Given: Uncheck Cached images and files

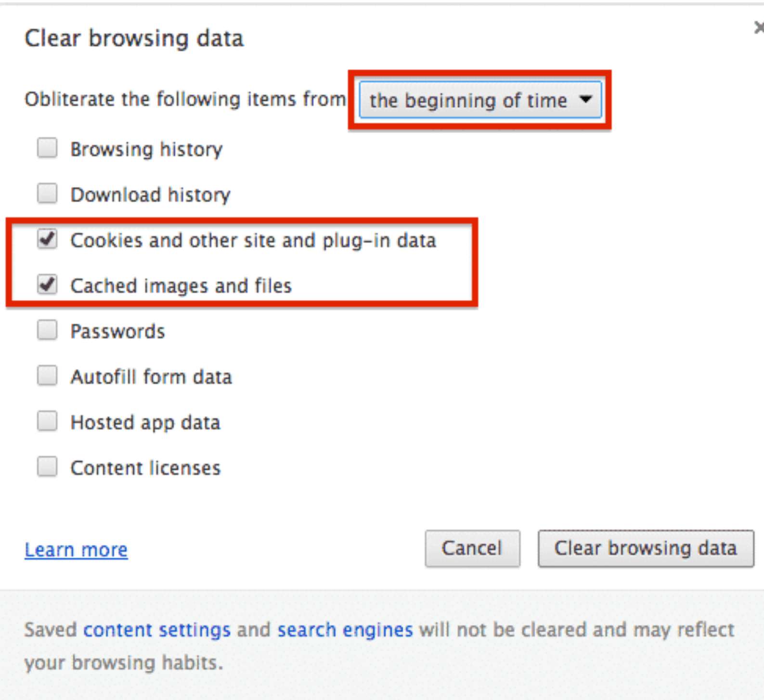Looking at the screenshot, I should [x=47, y=285].
